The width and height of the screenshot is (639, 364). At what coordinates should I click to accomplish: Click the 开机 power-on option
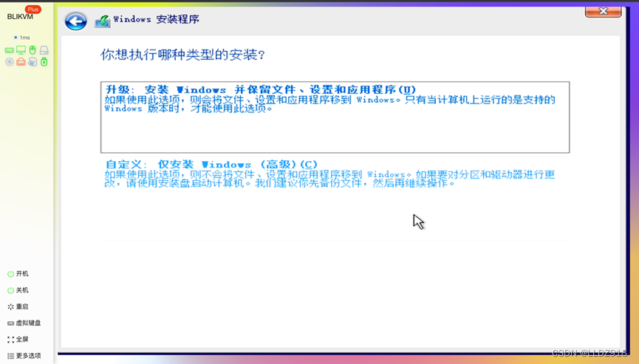[18, 274]
